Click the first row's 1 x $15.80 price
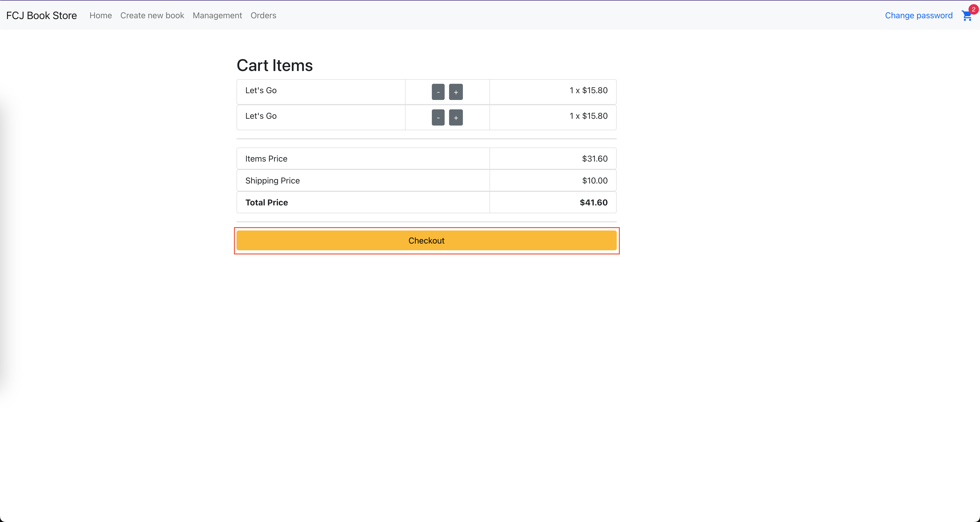The width and height of the screenshot is (980, 522). 588,90
